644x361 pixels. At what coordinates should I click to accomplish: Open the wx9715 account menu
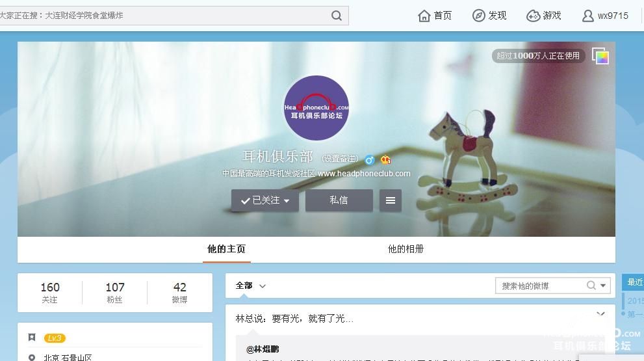605,16
